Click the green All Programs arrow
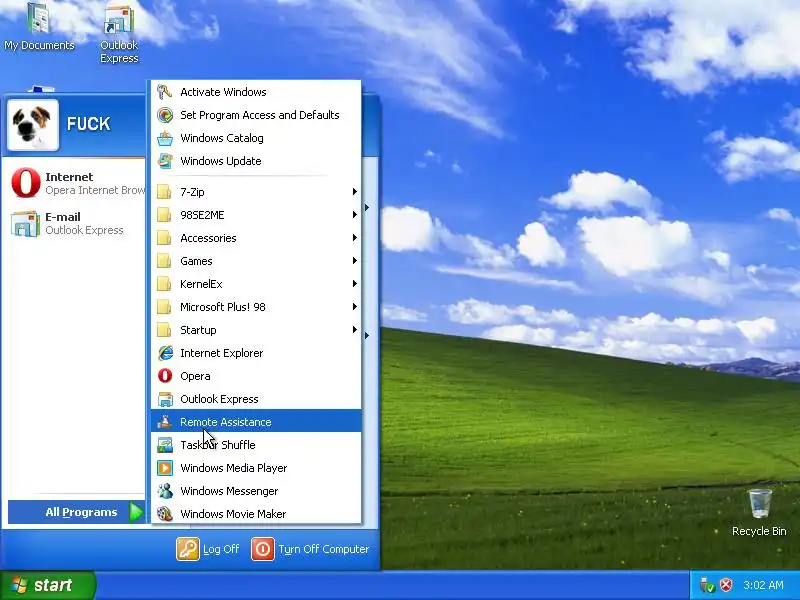Viewport: 800px width, 600px height. (136, 512)
